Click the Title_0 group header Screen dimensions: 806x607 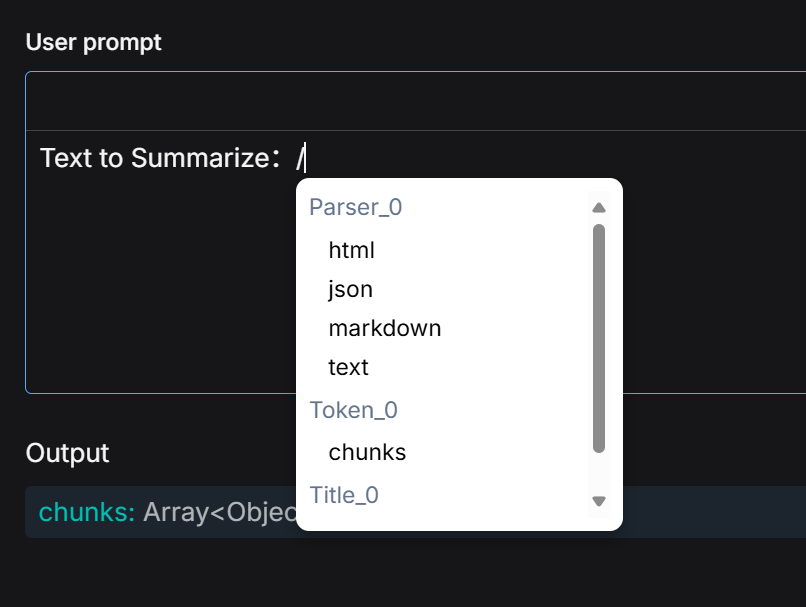[x=344, y=495]
